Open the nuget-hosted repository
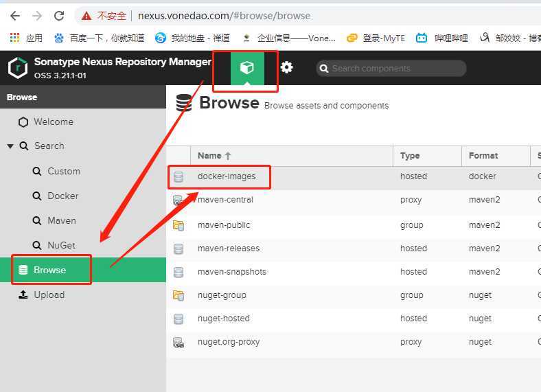 pyautogui.click(x=224, y=319)
